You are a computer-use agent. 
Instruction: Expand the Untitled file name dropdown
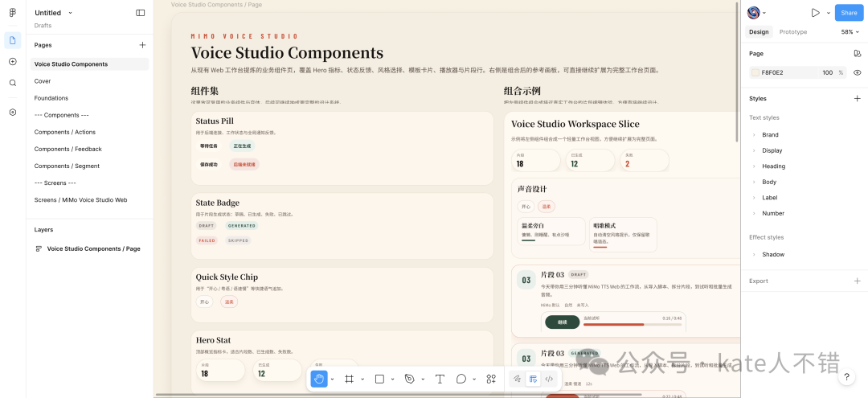[70, 13]
